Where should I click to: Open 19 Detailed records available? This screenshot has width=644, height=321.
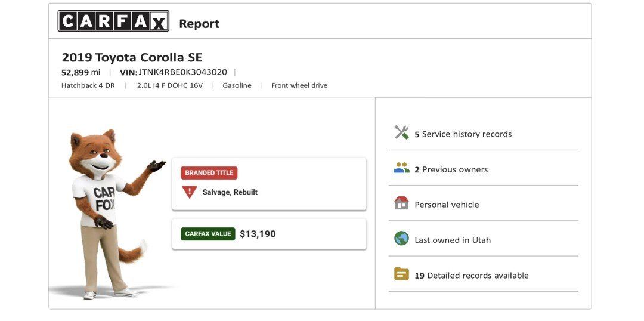[x=472, y=276]
